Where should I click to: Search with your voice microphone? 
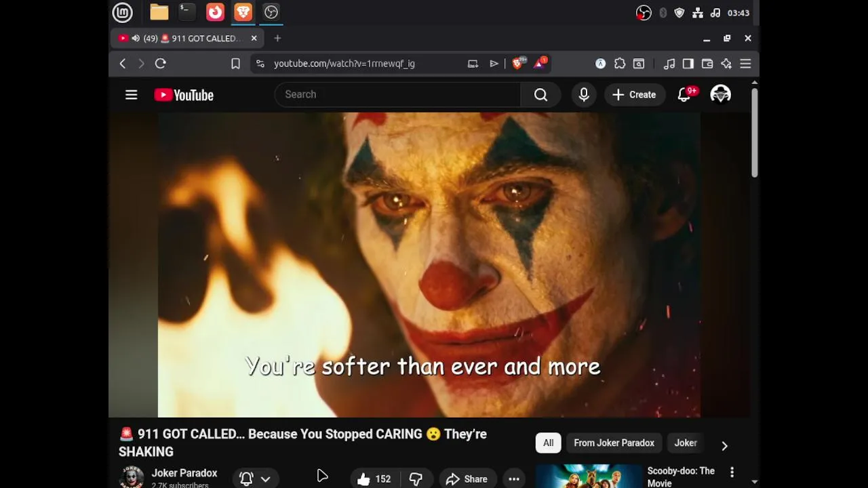tap(584, 95)
